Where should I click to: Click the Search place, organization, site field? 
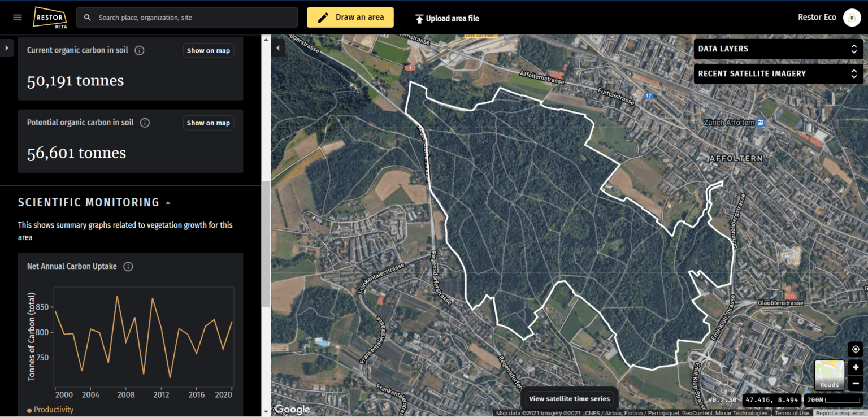tap(170, 18)
